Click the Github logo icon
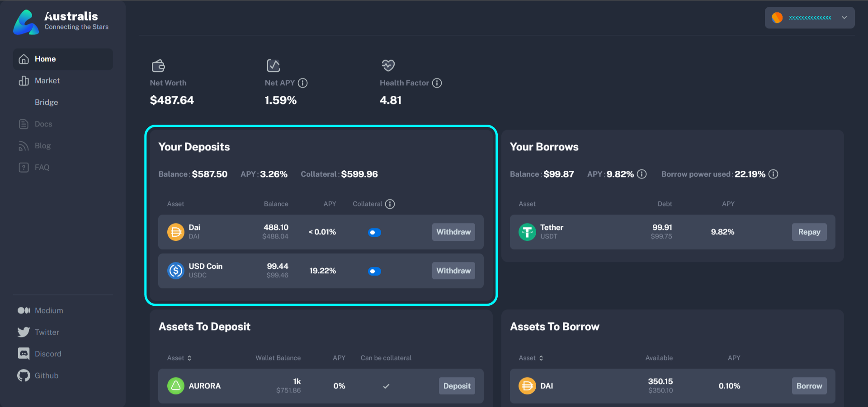Image resolution: width=868 pixels, height=407 pixels. (x=24, y=375)
